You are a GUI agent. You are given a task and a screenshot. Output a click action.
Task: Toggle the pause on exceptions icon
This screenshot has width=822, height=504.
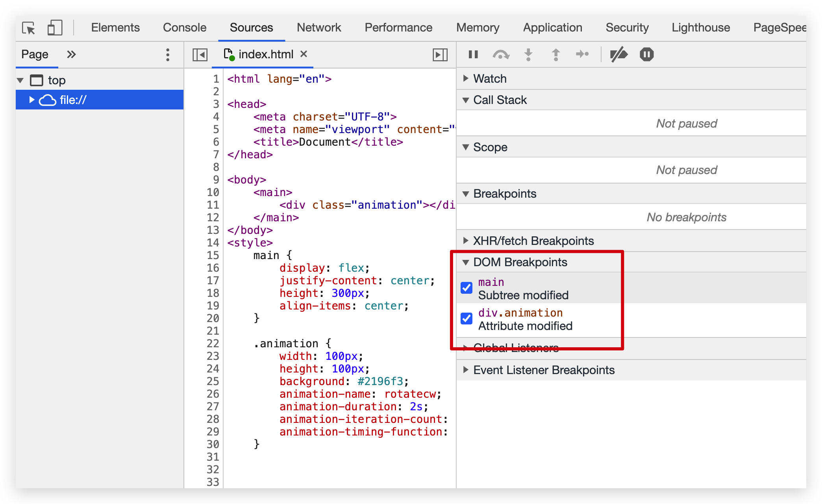point(646,54)
